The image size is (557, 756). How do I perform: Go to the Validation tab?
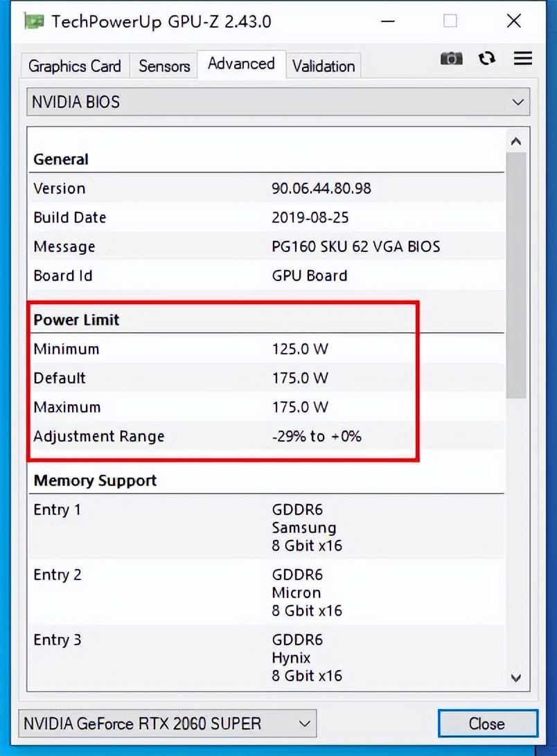coord(324,66)
